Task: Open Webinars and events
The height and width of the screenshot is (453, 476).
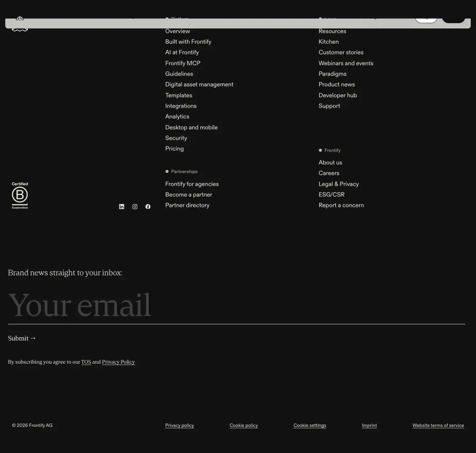Action: [346, 63]
